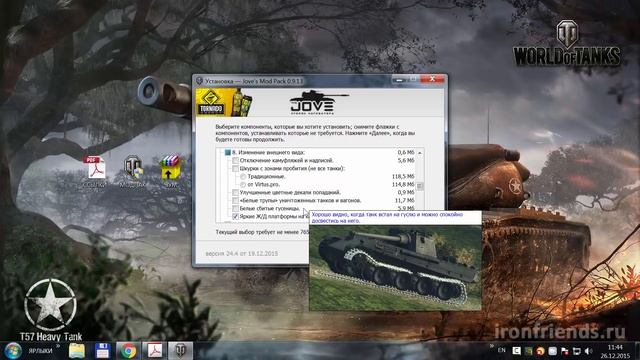Click the version 24.4 text in installer footer

pyautogui.click(x=242, y=253)
